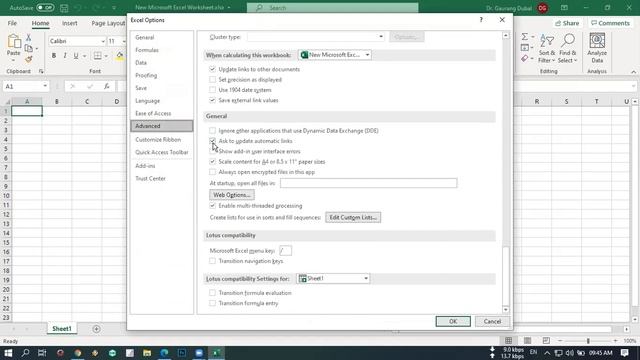
Task: Click the Excel icon on taskbar
Action: (x=216, y=353)
